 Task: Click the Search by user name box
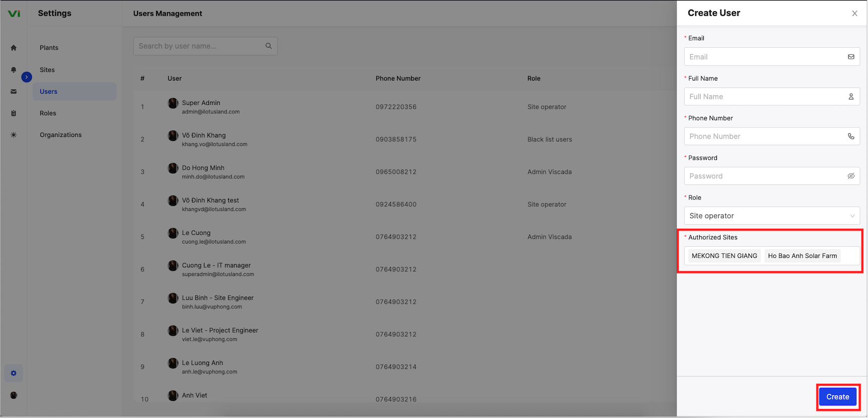[205, 46]
